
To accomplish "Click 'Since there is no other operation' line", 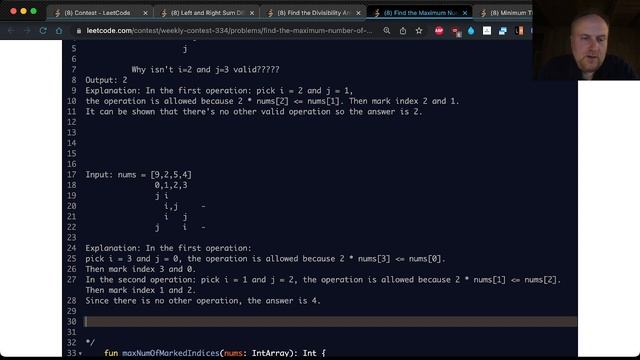I will pyautogui.click(x=203, y=301).
